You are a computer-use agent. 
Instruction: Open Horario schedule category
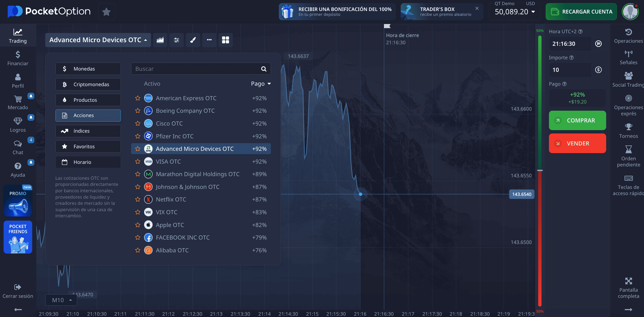click(x=88, y=162)
